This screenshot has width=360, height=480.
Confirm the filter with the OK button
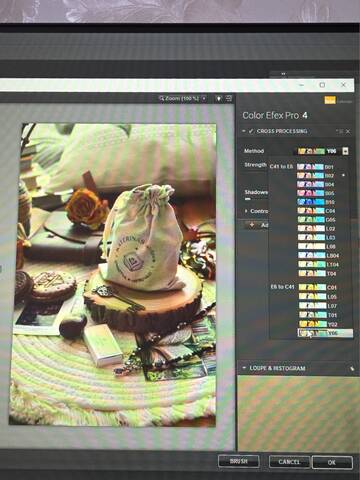(x=332, y=463)
